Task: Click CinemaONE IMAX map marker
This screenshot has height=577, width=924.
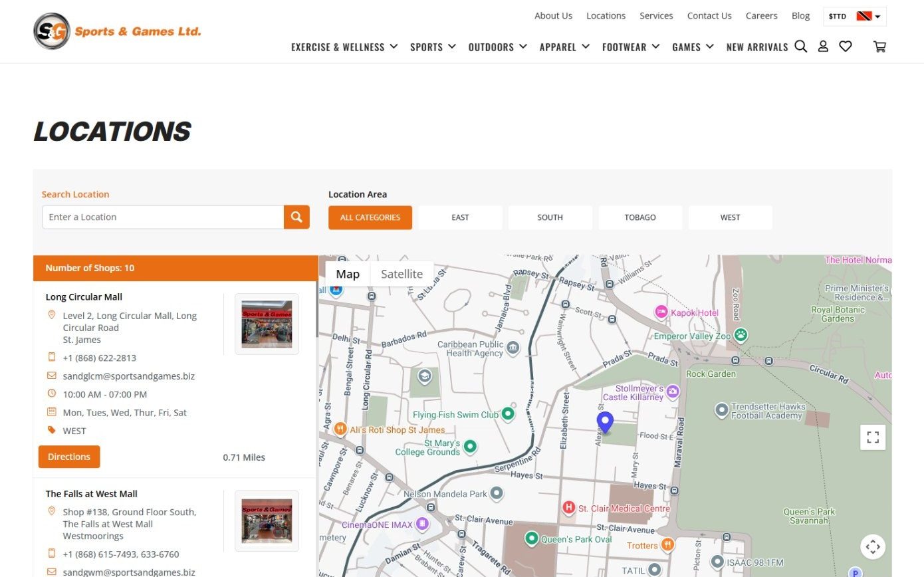Action: 421,524
